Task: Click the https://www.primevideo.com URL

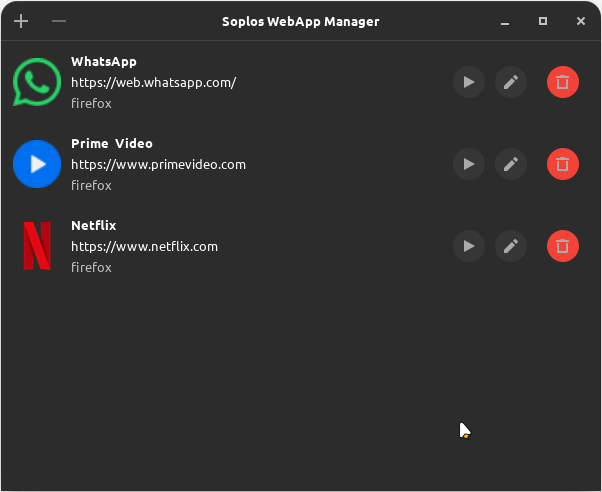Action: point(158,164)
